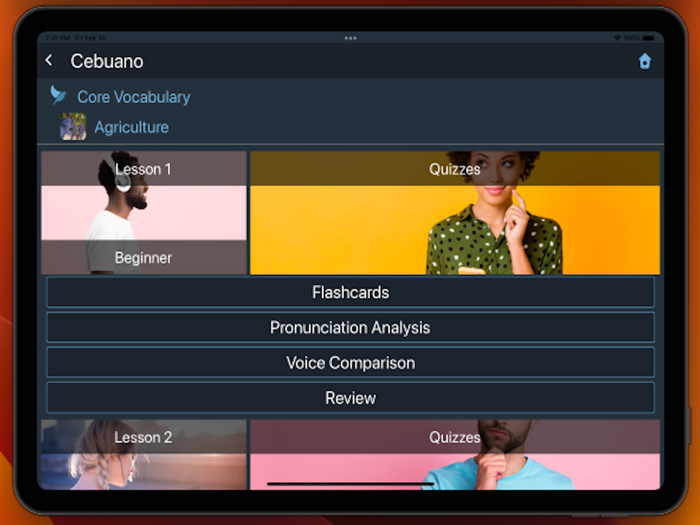Click the Cebuano page title
The height and width of the screenshot is (525, 700).
[107, 61]
